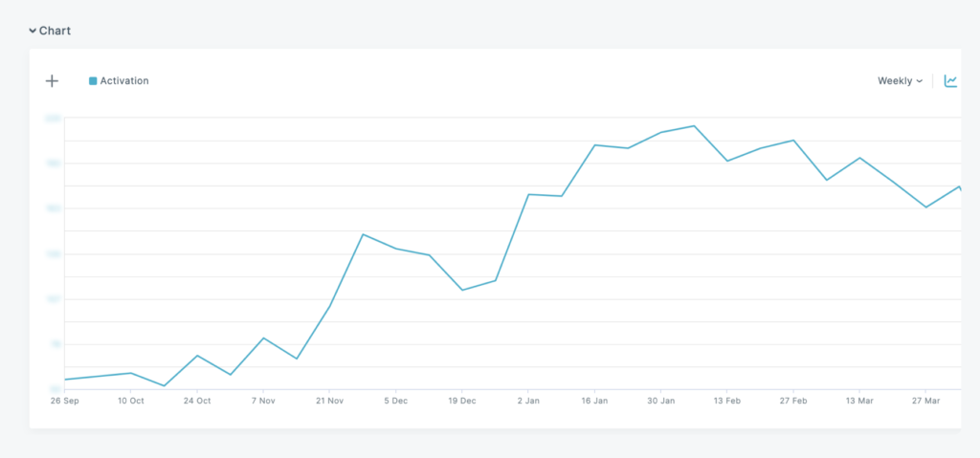Click the 10 Oct x-axis label

130,401
